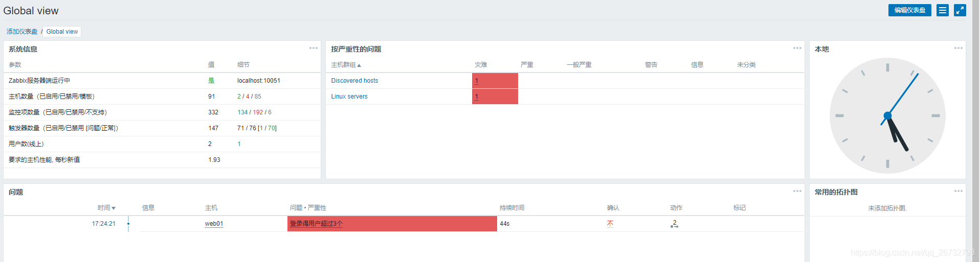
Task: Open the 本地 clock widget options menu
Action: click(x=959, y=48)
